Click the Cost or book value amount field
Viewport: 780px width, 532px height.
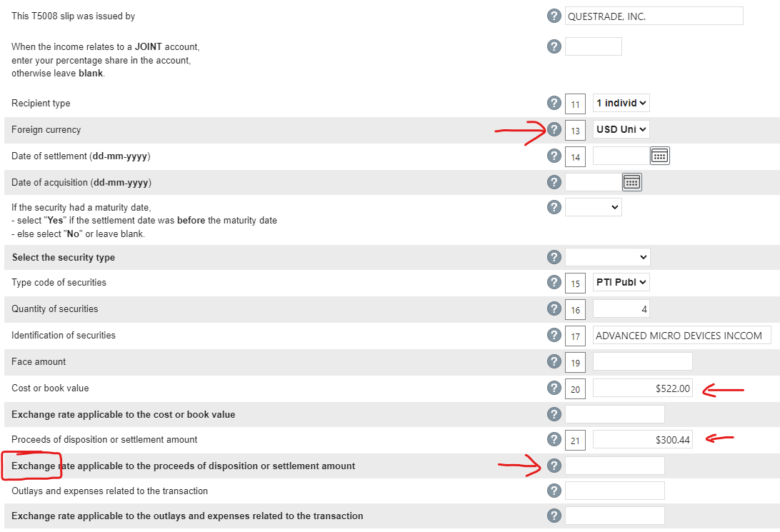[x=642, y=388]
